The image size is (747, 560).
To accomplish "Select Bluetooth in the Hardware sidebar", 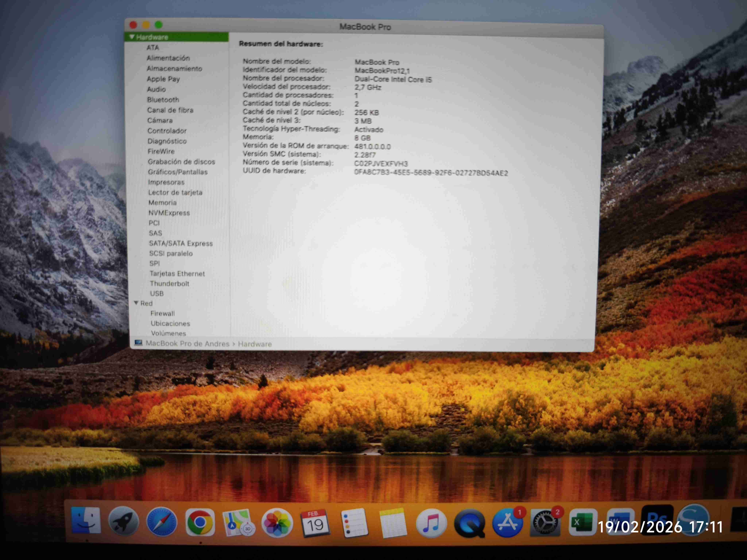I will 163,100.
